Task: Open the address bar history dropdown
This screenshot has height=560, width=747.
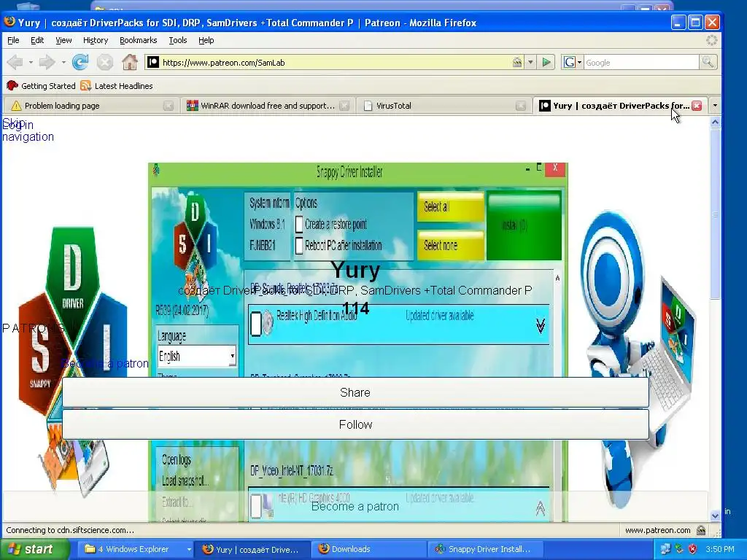Action: (x=530, y=63)
